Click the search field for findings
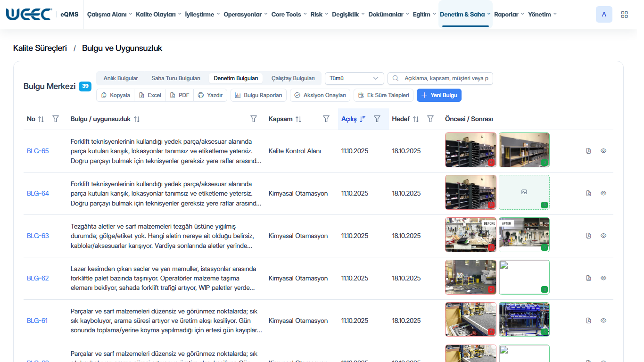This screenshot has width=644, height=362. click(440, 78)
